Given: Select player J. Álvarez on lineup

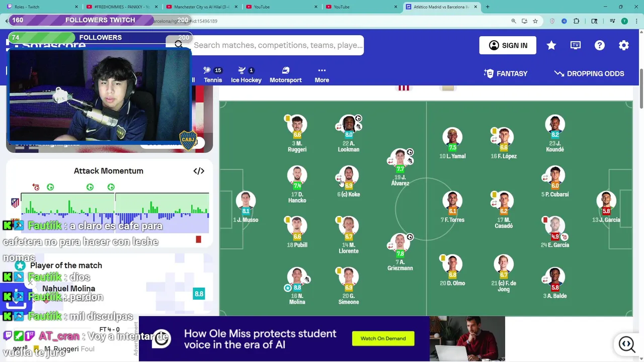Looking at the screenshot, I should pyautogui.click(x=400, y=167).
